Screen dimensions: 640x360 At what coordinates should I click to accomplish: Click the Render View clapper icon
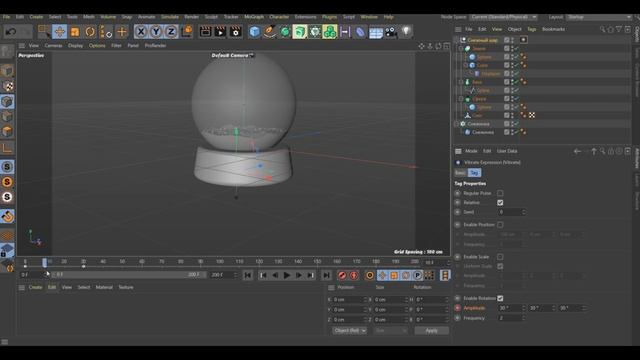205,31
